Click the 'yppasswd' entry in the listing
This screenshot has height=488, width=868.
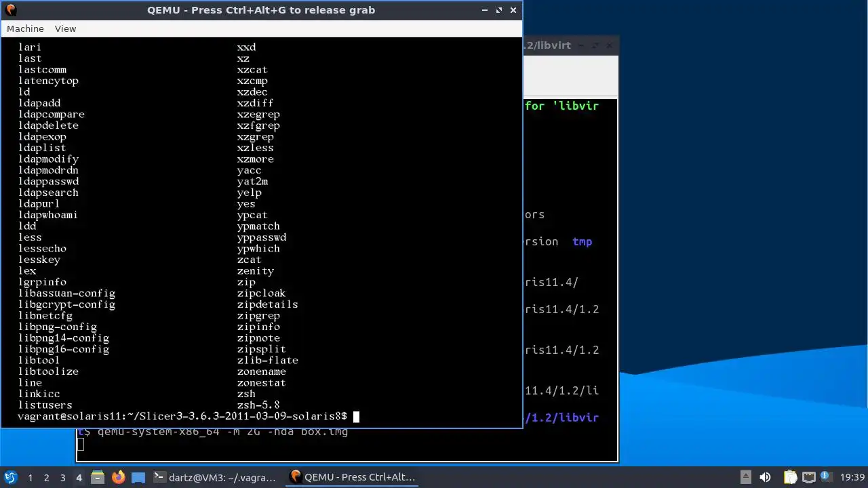pos(262,237)
